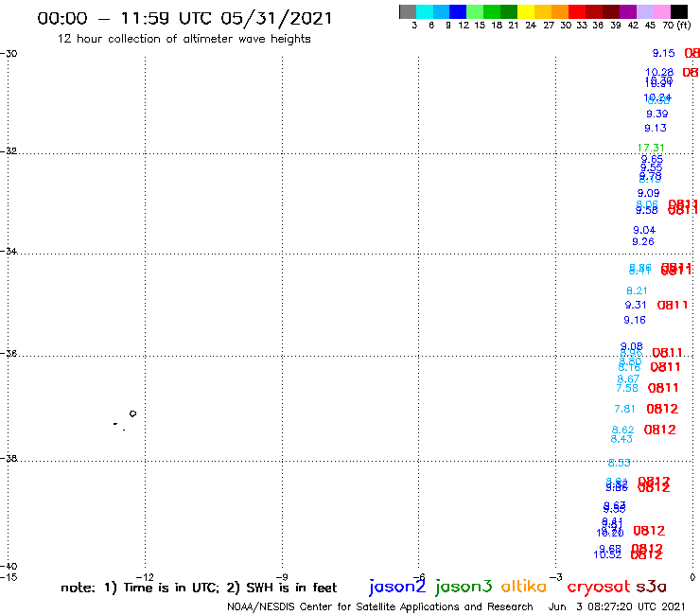Screen dimensions: 700x615
Task: Click the '-12' longitude axis label
Action: [x=145, y=577]
